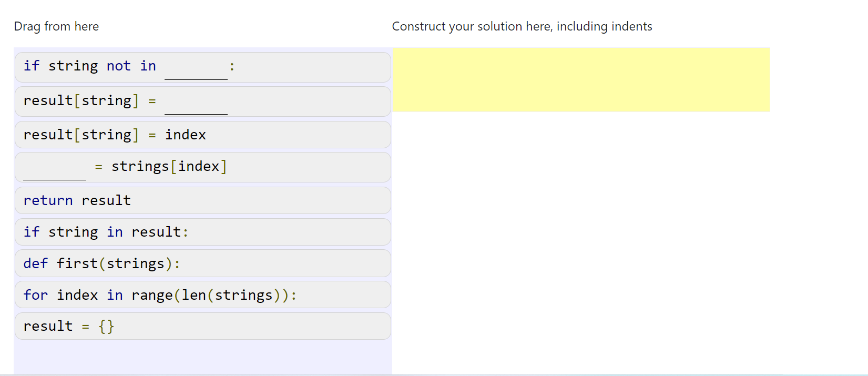This screenshot has width=868, height=376.
Task: Select the colon in "if string not in" block
Action: tap(232, 66)
